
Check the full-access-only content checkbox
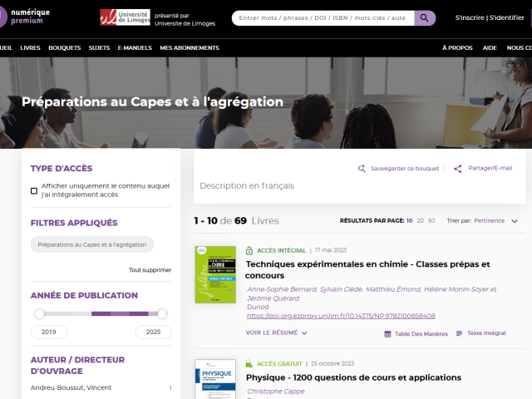click(x=34, y=190)
